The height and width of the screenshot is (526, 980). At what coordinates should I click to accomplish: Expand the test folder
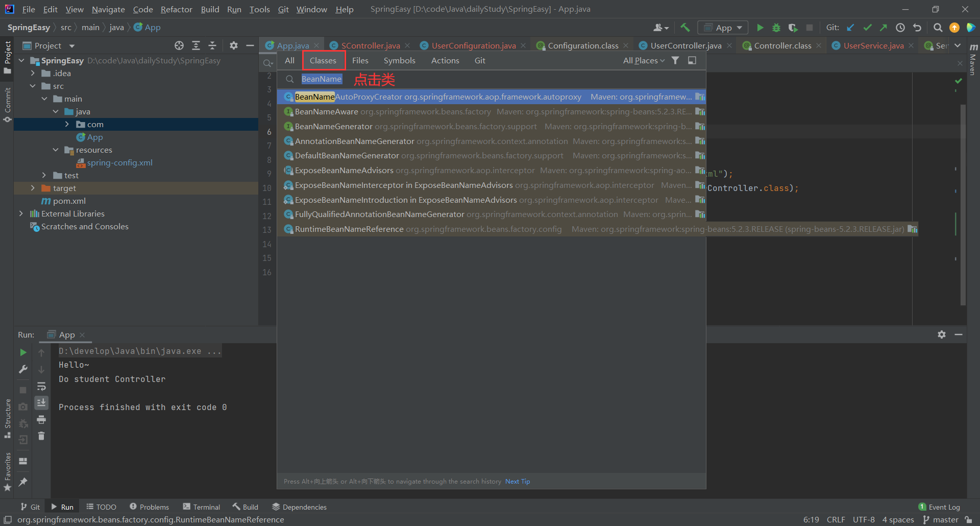[x=44, y=175]
